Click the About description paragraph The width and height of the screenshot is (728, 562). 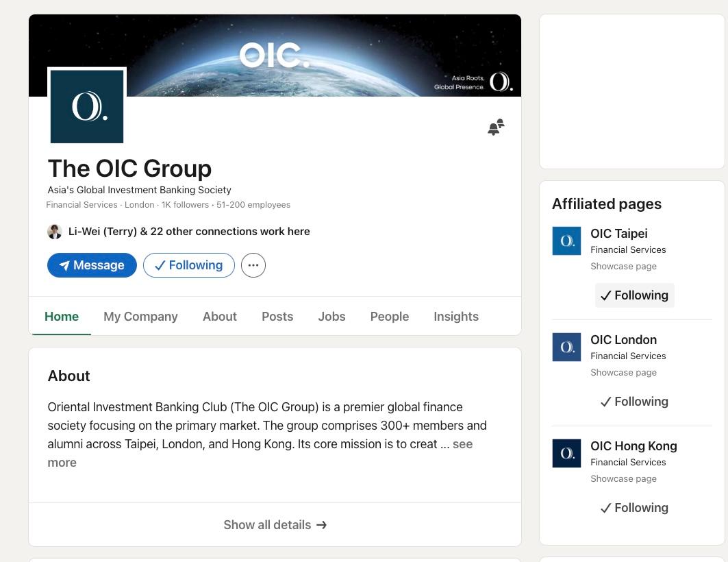(267, 435)
